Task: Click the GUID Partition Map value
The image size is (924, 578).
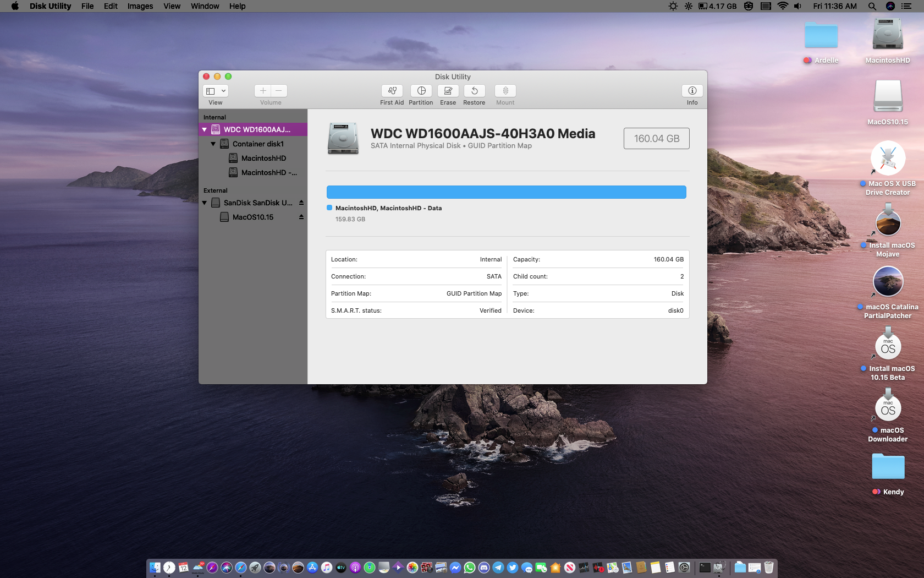Action: [474, 294]
